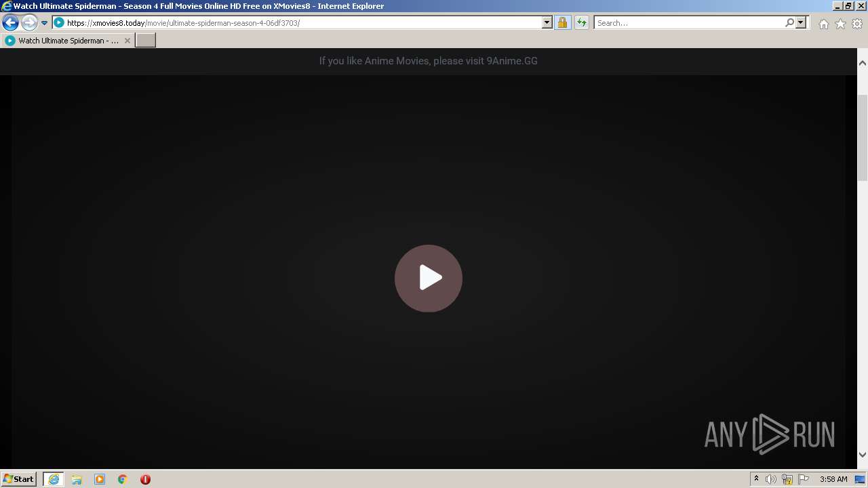Click the search magnifier icon
This screenshot has height=488, width=868.
click(789, 22)
